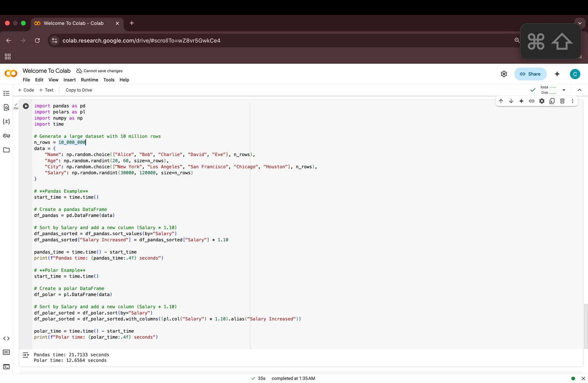The image size is (588, 383).
Task: Close the Welcome To Colab tab
Action: click(x=117, y=23)
